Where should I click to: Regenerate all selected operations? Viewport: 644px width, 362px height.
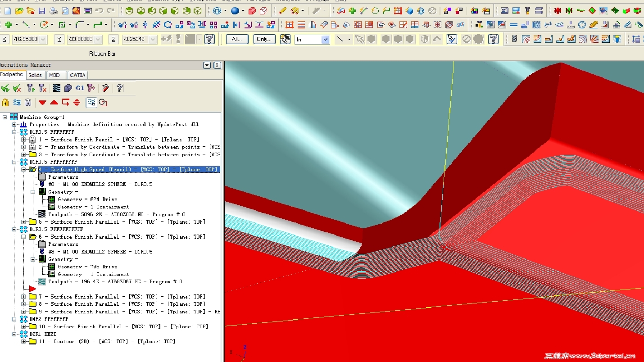pos(31,88)
